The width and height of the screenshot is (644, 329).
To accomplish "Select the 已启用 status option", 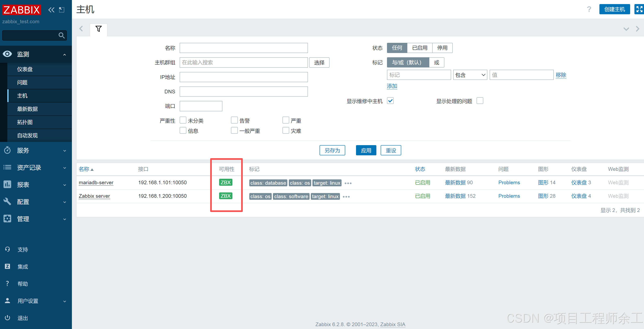I will (420, 48).
